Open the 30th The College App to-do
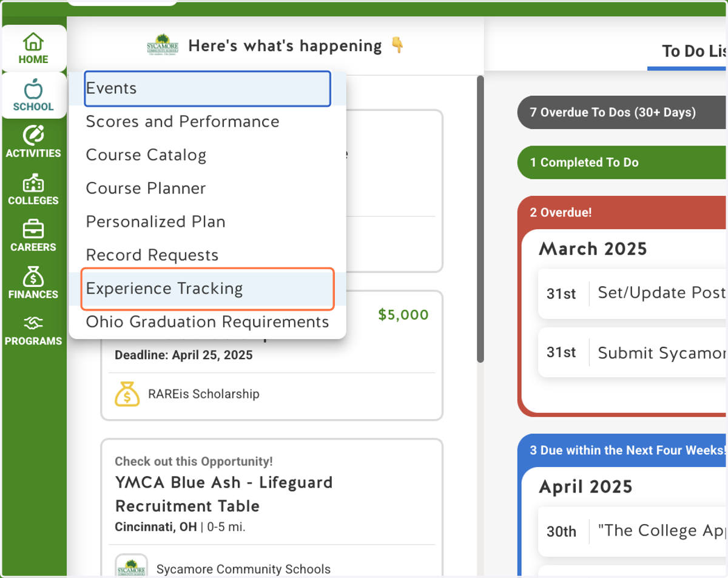Viewport: 728px width, 578px height. pyautogui.click(x=633, y=531)
